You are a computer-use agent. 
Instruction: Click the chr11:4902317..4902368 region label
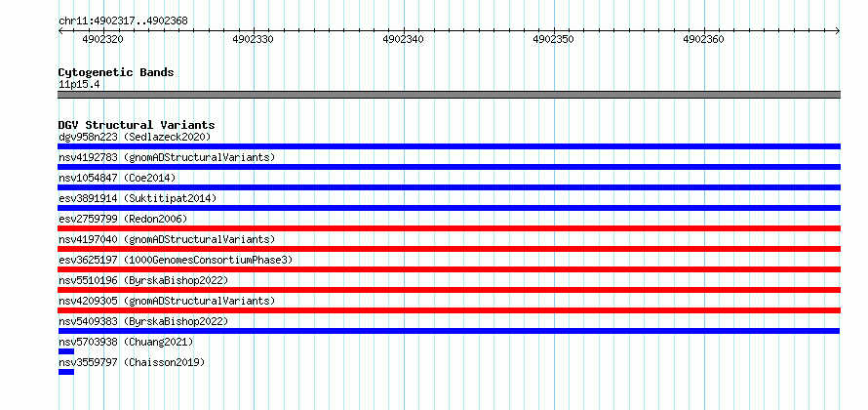pyautogui.click(x=123, y=21)
